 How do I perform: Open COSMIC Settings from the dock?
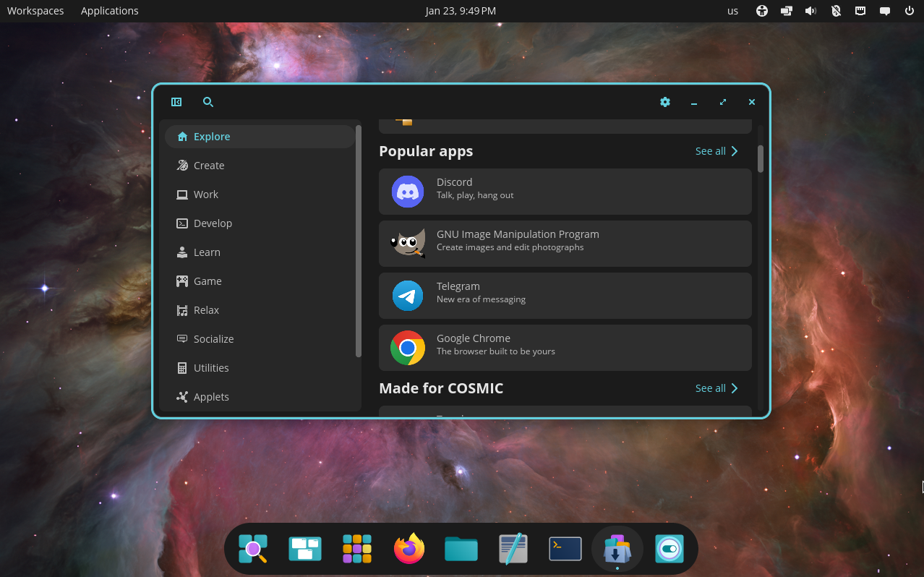pos(669,549)
